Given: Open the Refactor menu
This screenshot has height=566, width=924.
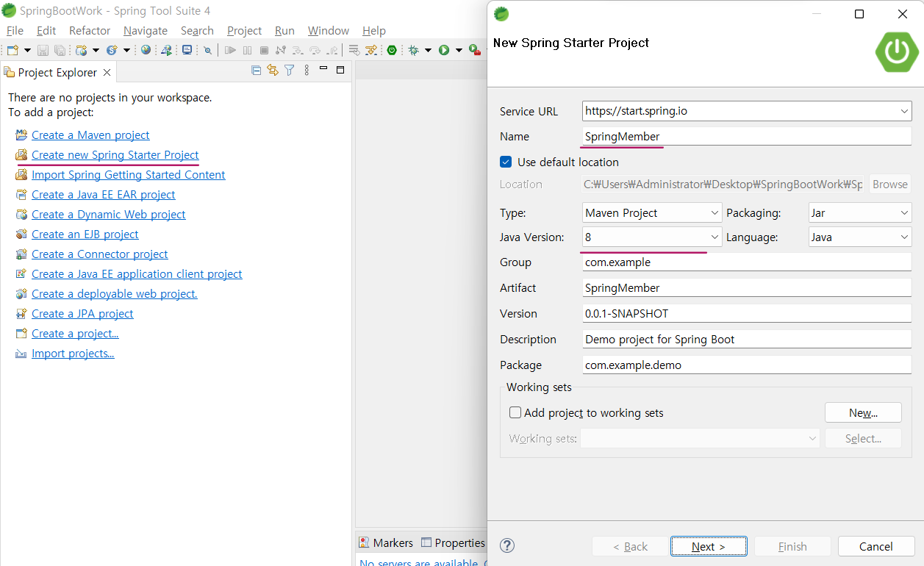Looking at the screenshot, I should pyautogui.click(x=90, y=30).
